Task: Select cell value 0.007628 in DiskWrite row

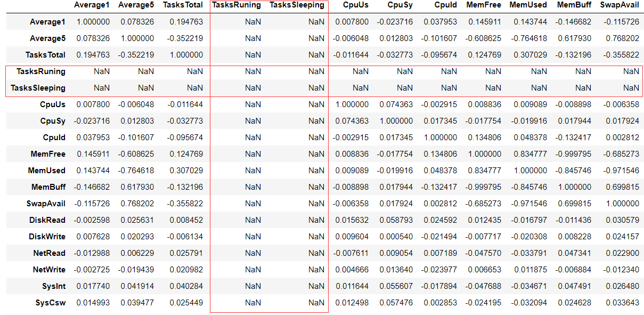Action: [93, 237]
